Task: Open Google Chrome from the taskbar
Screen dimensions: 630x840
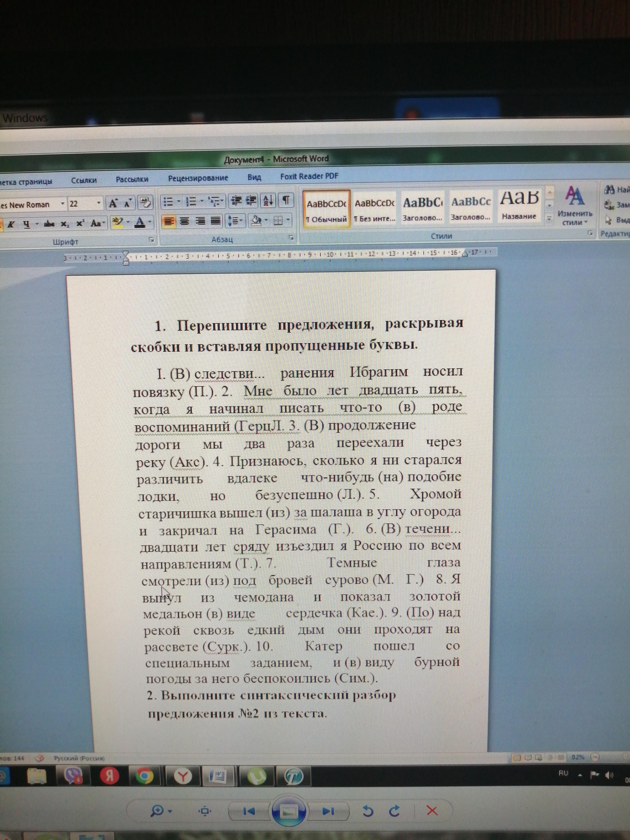Action: pyautogui.click(x=144, y=776)
